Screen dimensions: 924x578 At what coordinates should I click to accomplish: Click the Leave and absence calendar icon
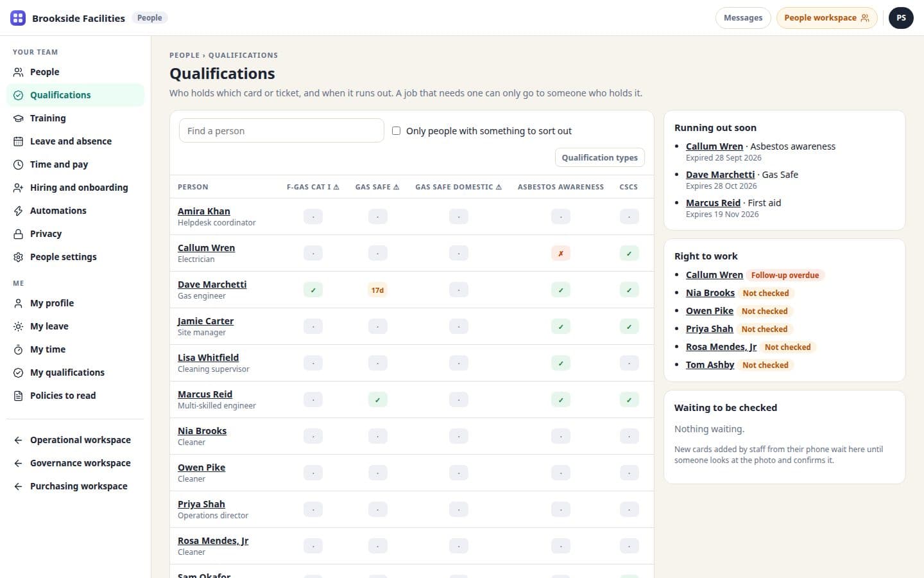pyautogui.click(x=19, y=141)
